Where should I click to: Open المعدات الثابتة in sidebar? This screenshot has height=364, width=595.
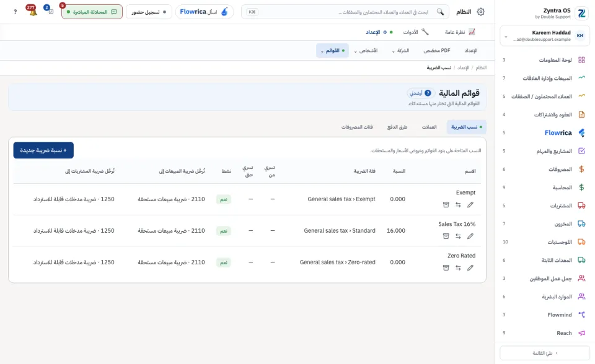[x=545, y=260]
